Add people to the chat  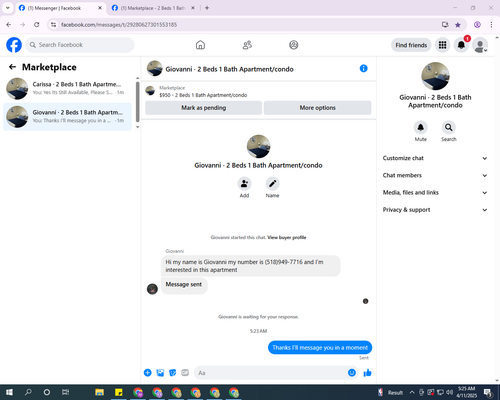(x=244, y=184)
